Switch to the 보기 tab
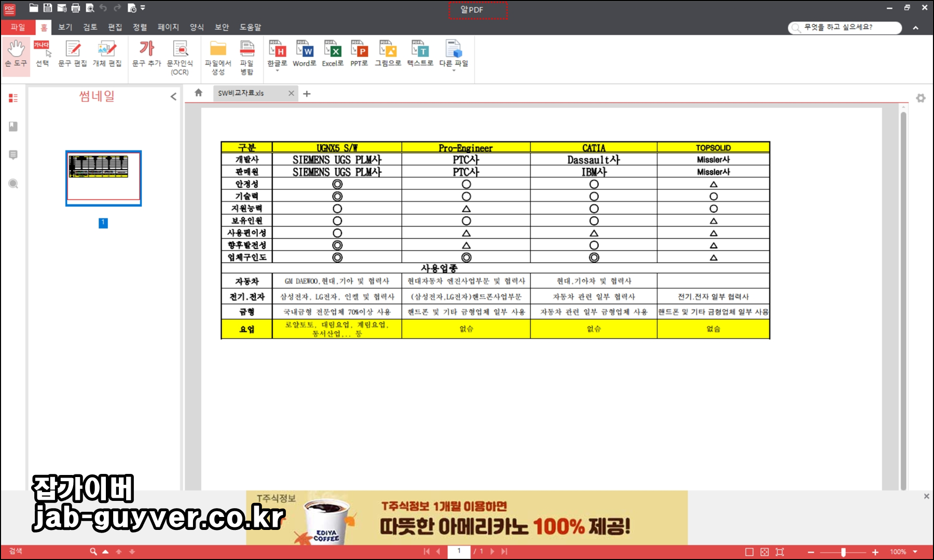 click(65, 27)
